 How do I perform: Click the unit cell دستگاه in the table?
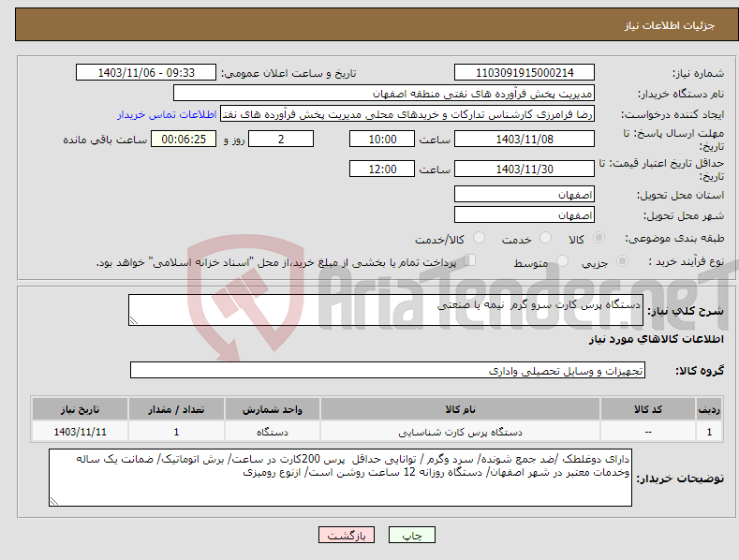click(273, 432)
